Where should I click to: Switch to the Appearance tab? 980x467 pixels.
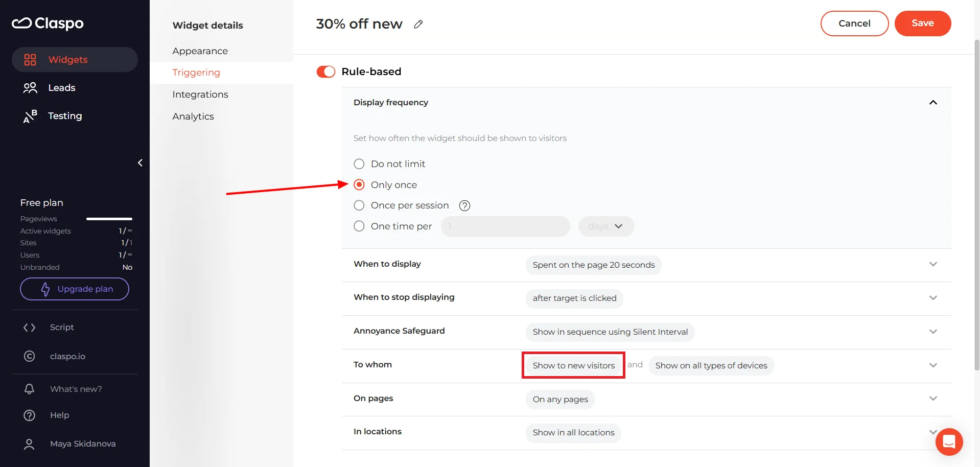click(x=200, y=51)
